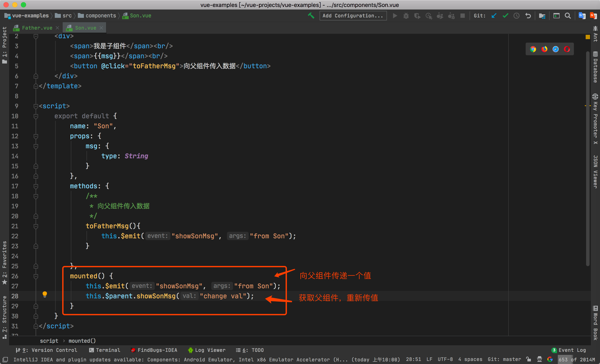Screen dimensions: 600x364
Task: Click src breadcrumb in navigation bar
Action: pyautogui.click(x=63, y=16)
